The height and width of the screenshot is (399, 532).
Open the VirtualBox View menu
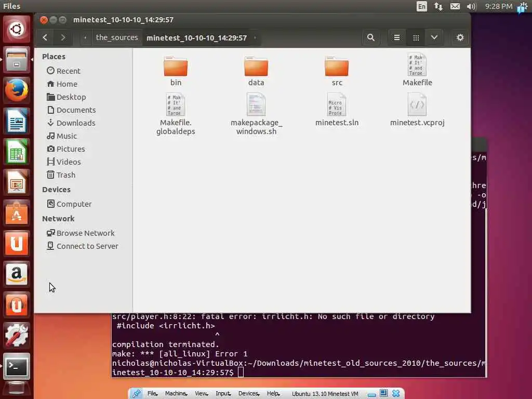[202, 394]
